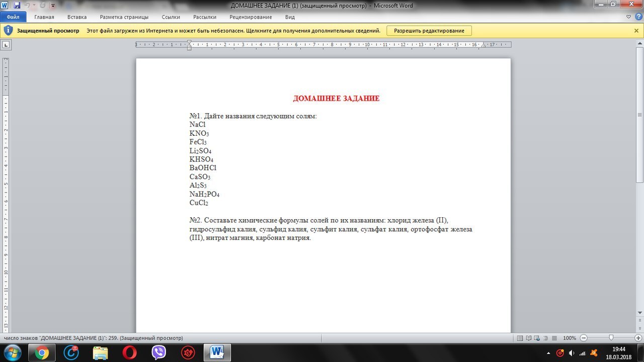Click the CuCl2 formula line

click(x=199, y=203)
